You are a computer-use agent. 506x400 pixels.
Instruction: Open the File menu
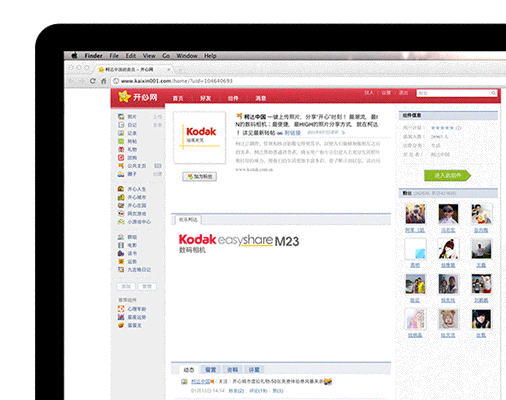pyautogui.click(x=114, y=56)
